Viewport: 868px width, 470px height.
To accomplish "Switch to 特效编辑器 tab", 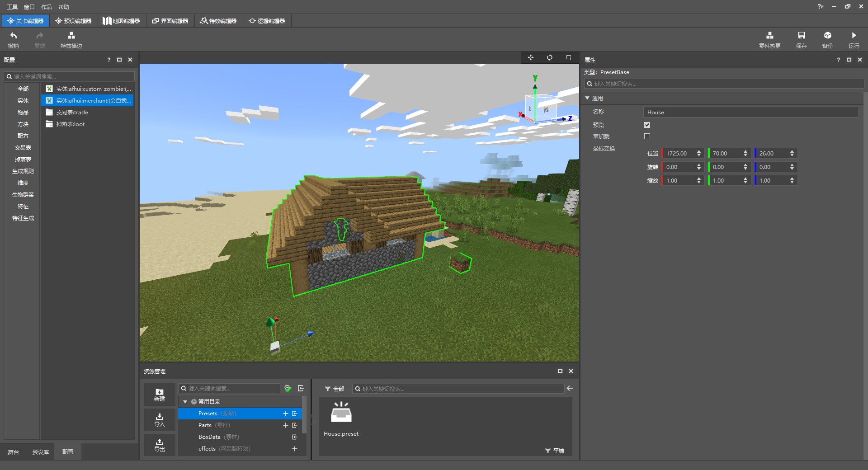I will pyautogui.click(x=218, y=21).
